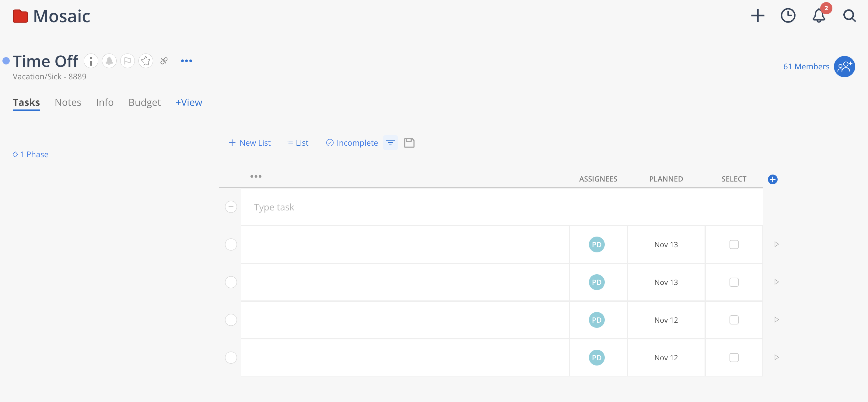The width and height of the screenshot is (868, 402).
Task: Open the global add plus icon
Action: tap(758, 16)
